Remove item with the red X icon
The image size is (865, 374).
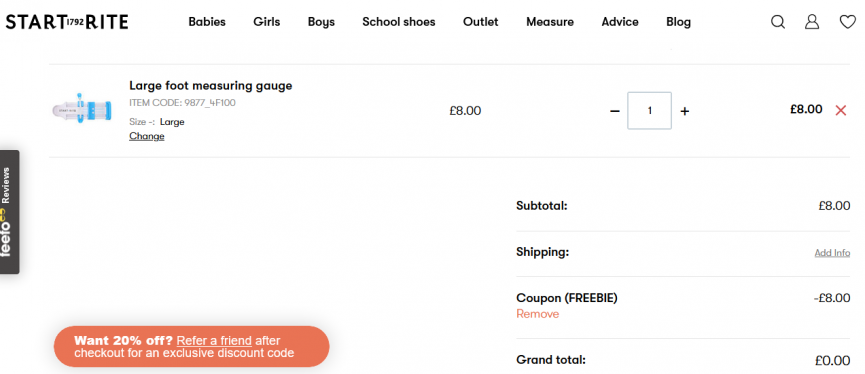[841, 110]
